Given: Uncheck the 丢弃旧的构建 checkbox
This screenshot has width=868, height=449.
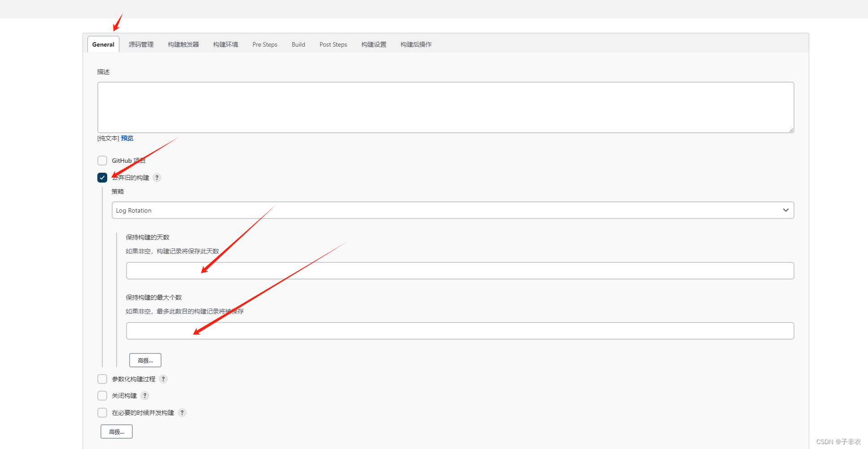Looking at the screenshot, I should tap(102, 178).
